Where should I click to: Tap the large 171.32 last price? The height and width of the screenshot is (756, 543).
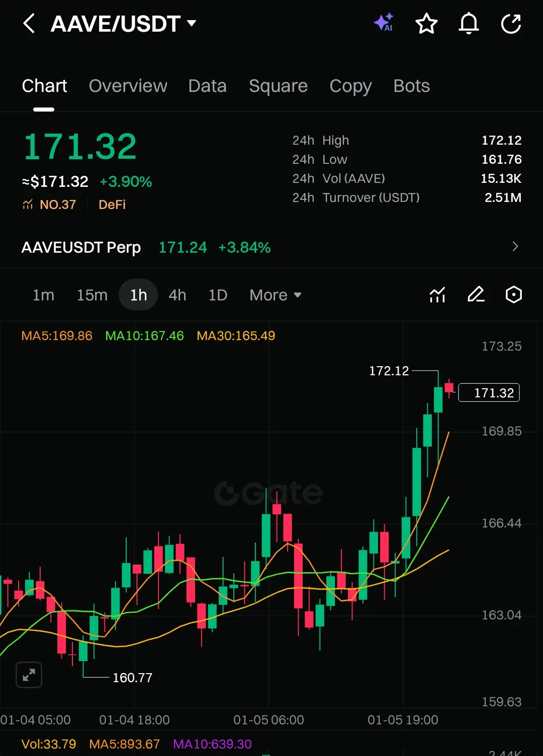pos(80,147)
